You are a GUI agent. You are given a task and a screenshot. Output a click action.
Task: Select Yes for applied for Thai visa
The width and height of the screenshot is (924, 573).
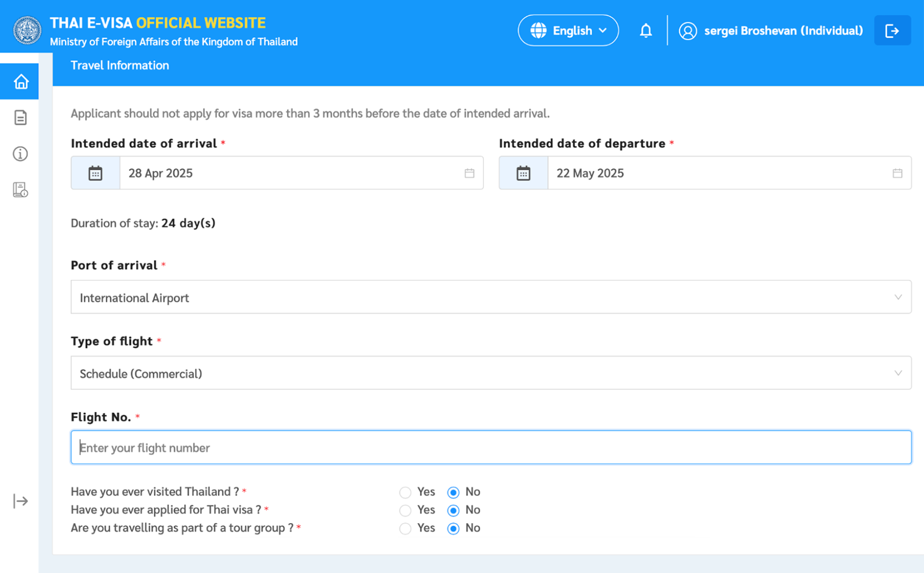point(405,510)
